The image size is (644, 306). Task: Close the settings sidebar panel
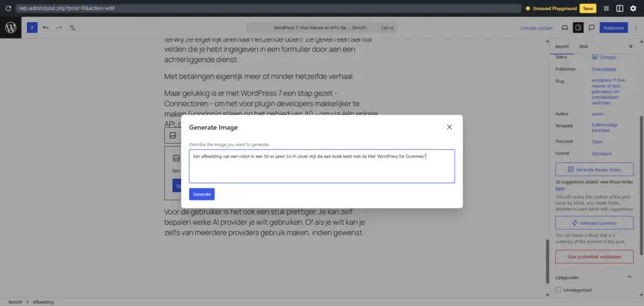coord(631,47)
